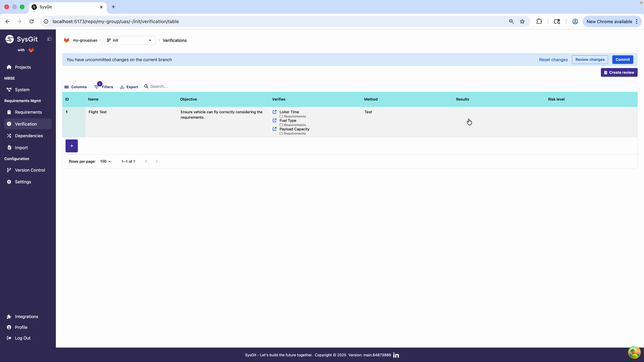Open the Integrations page
Viewport: 644px width, 362px height.
pyautogui.click(x=26, y=316)
